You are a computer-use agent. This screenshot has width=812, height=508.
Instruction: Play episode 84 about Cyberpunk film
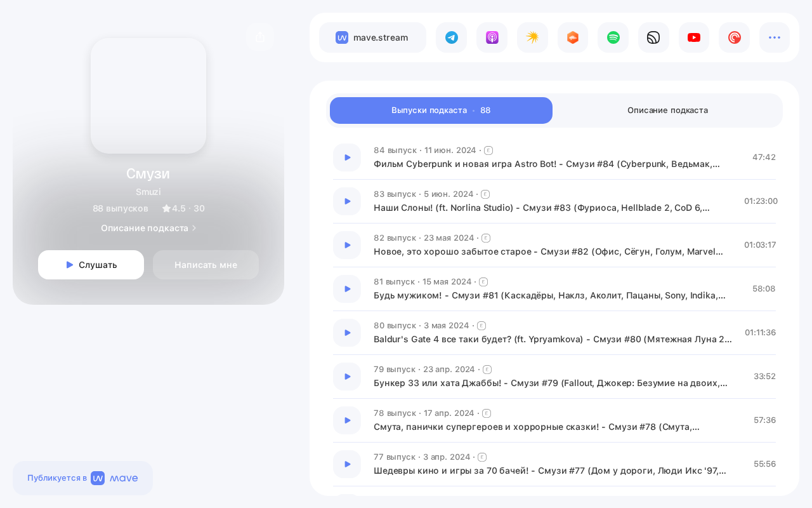pyautogui.click(x=347, y=157)
